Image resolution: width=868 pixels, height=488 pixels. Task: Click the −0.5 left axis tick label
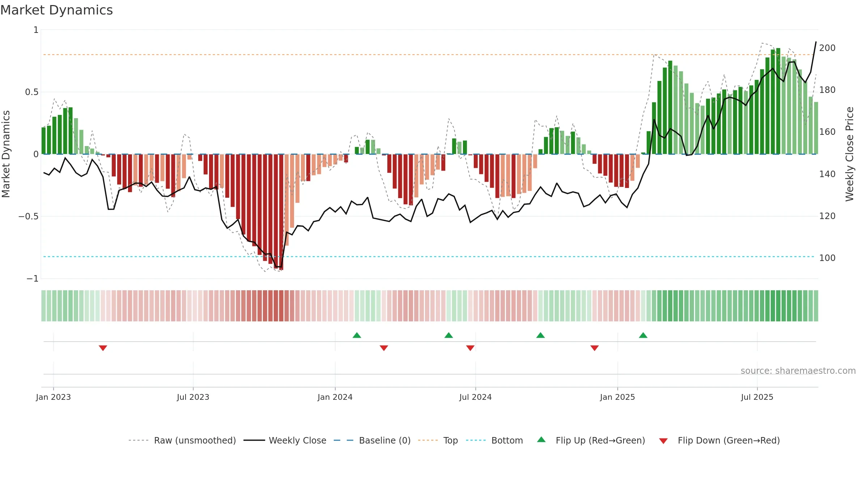click(x=29, y=217)
